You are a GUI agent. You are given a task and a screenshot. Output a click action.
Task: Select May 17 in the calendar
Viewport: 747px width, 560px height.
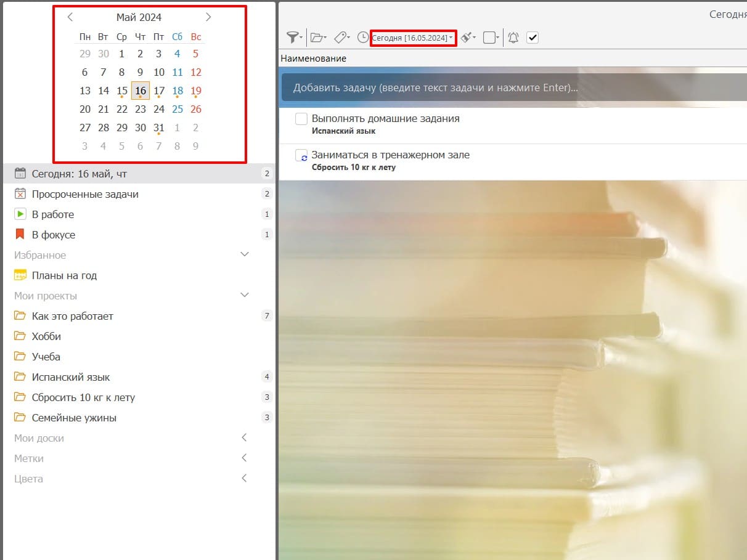159,91
